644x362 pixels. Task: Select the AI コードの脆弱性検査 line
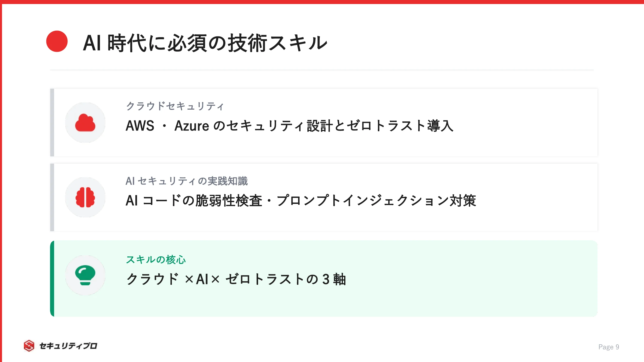click(x=301, y=201)
